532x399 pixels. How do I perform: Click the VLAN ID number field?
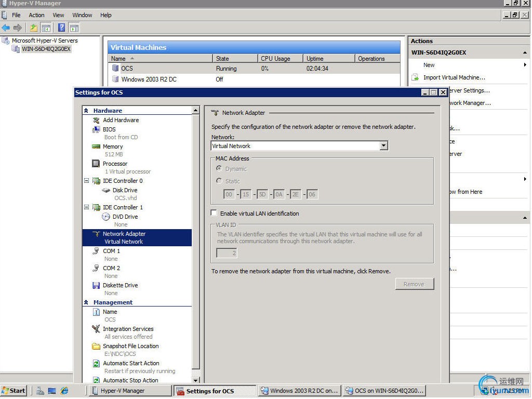tap(227, 253)
